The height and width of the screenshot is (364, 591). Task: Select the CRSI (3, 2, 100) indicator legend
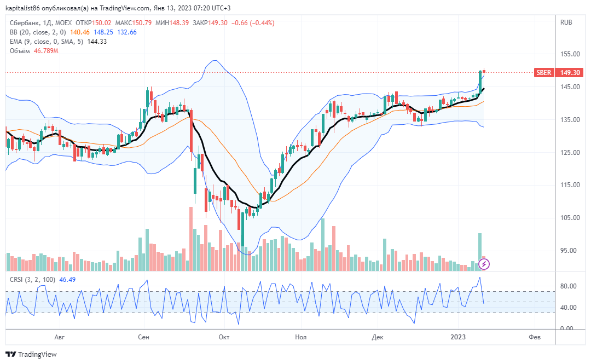32,280
